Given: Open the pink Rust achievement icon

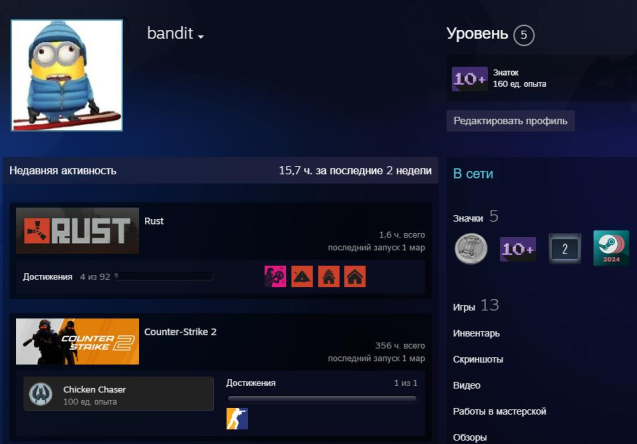Looking at the screenshot, I should (275, 277).
